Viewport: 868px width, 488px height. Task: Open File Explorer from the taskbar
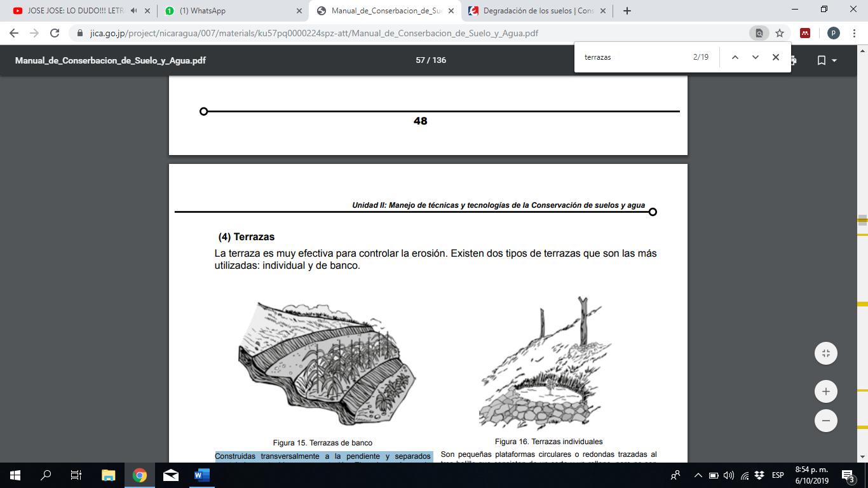(x=109, y=475)
